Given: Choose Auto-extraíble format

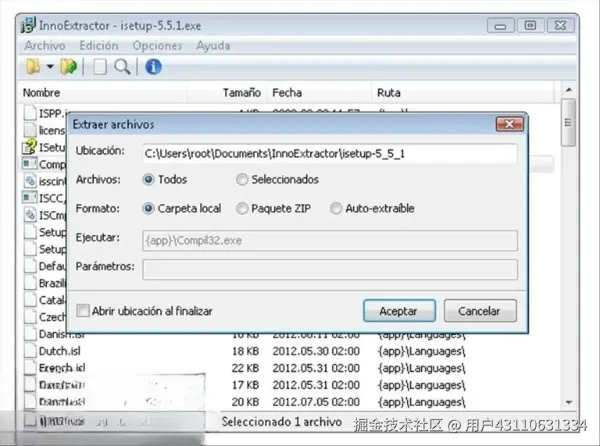Looking at the screenshot, I should [336, 208].
